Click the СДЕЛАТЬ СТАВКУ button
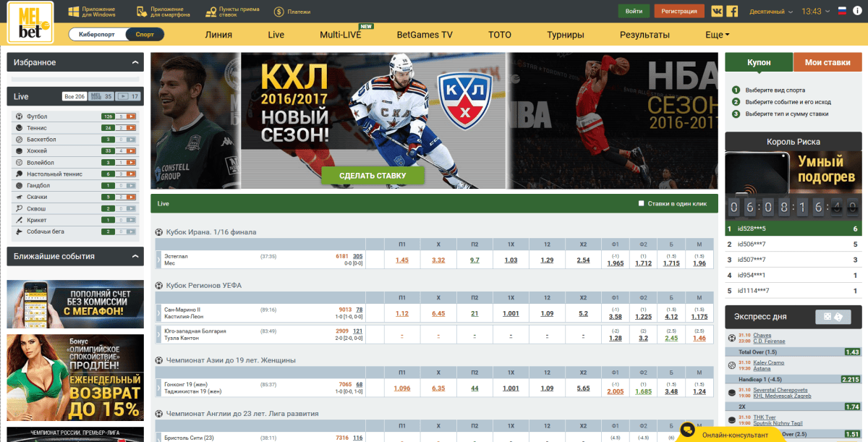This screenshot has height=442, width=868. [x=373, y=176]
